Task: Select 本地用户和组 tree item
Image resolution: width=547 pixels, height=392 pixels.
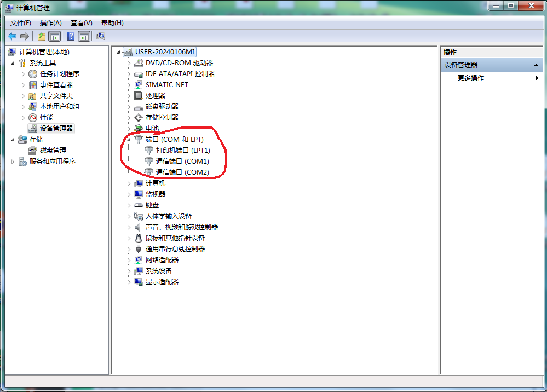Action: pos(60,107)
